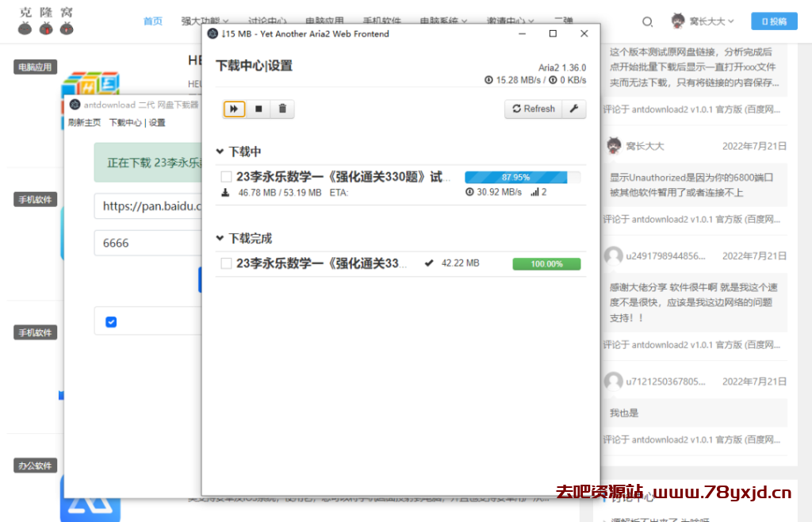Click the 窝长大大 commenter avatar in sidebar
The image size is (812, 522).
click(615, 146)
